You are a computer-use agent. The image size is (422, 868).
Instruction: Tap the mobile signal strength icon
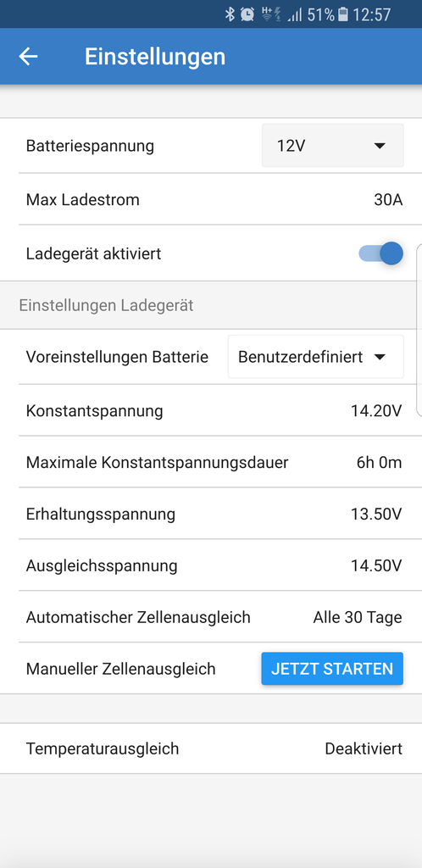[x=295, y=15]
